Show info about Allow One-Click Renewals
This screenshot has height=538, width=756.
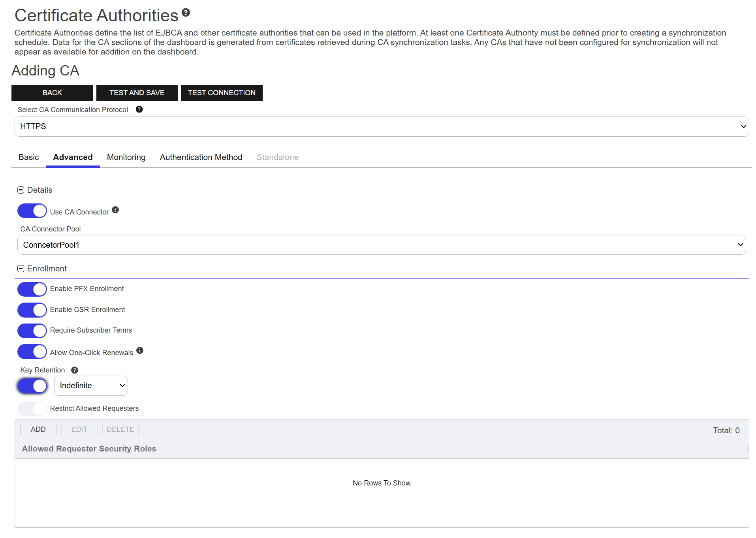tap(140, 351)
